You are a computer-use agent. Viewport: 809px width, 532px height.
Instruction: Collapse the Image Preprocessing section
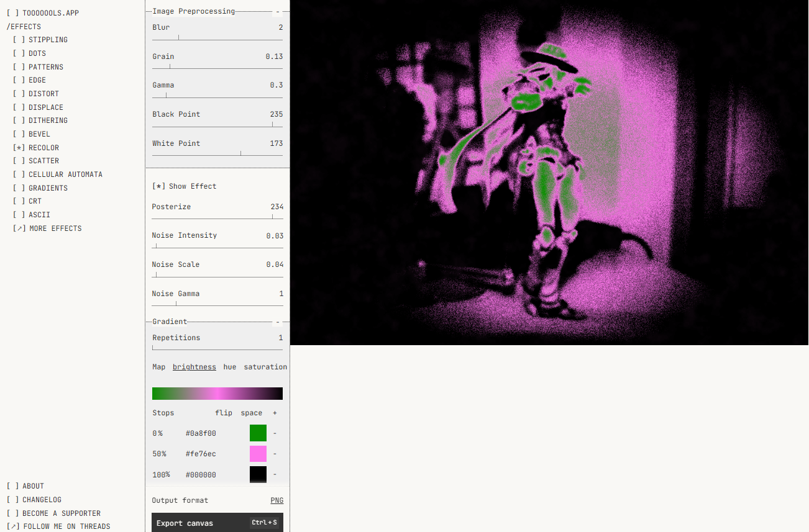(278, 11)
